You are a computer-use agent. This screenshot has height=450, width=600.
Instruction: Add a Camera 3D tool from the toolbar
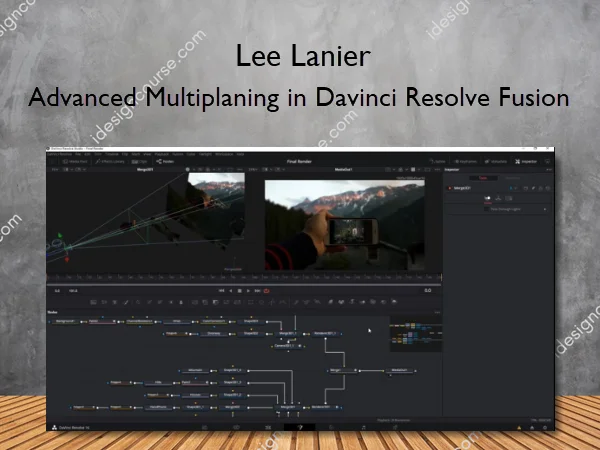tap(373, 302)
